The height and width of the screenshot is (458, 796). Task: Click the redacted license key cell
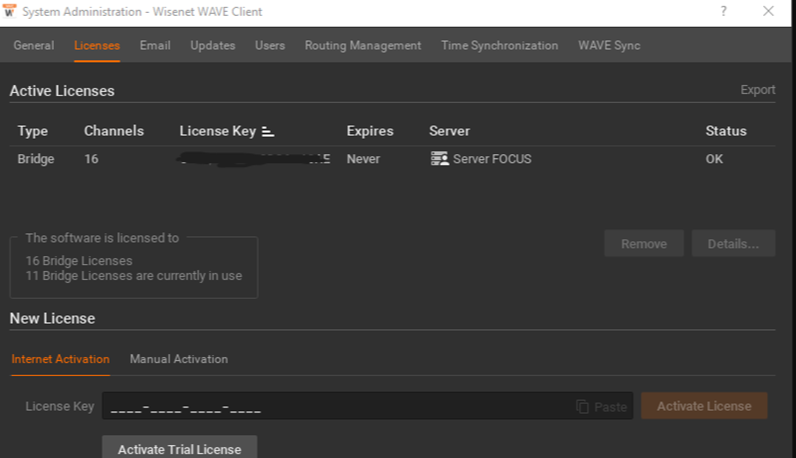coord(254,159)
